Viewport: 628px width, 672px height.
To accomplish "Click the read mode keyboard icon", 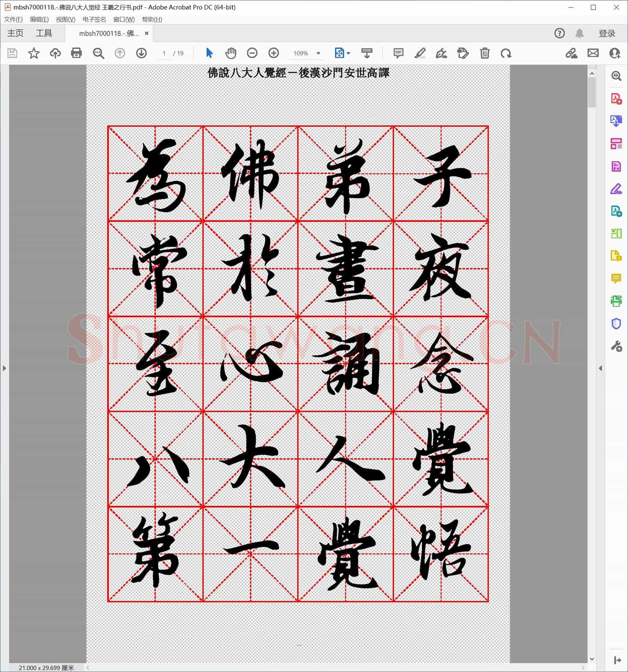I will coord(367,53).
